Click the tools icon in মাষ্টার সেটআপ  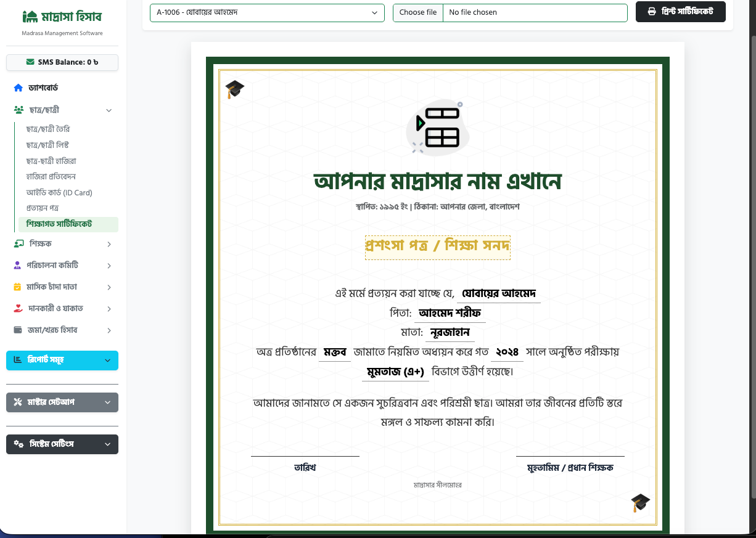tap(18, 402)
